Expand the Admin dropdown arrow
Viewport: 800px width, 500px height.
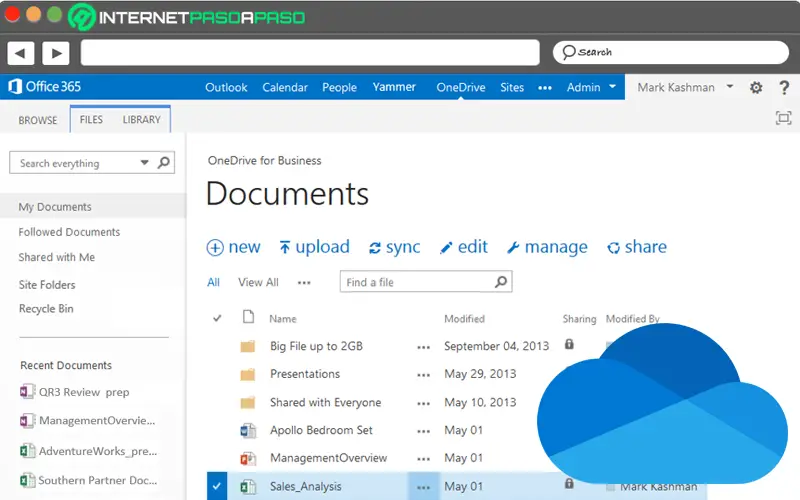pyautogui.click(x=612, y=87)
